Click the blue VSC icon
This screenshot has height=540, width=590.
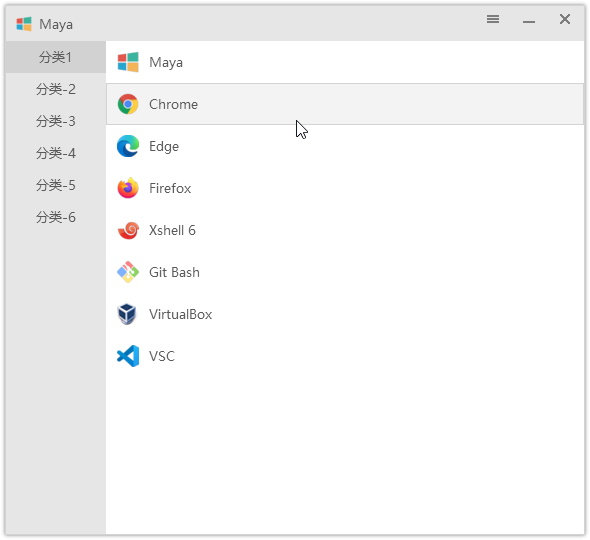(x=128, y=356)
